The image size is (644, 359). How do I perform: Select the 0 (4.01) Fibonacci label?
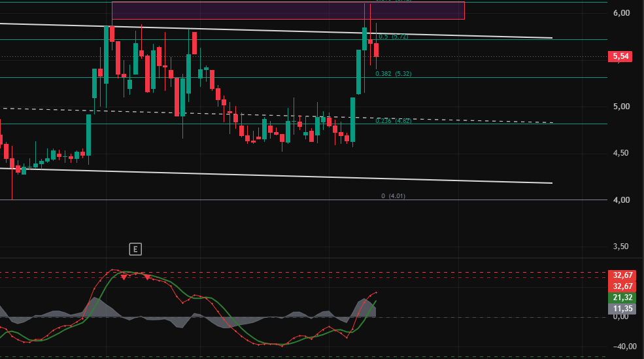[x=393, y=196]
